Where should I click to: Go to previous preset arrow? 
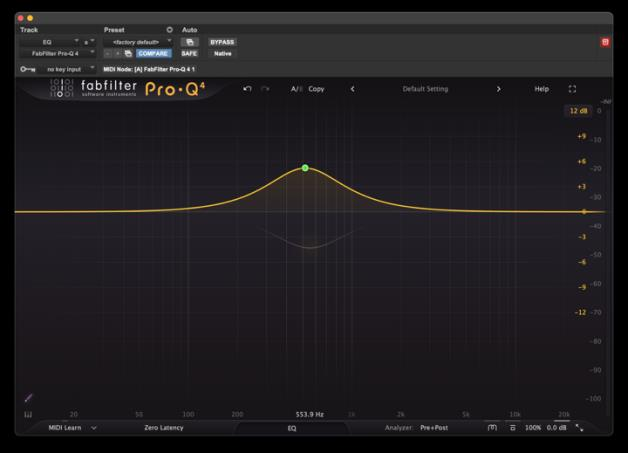(x=352, y=89)
